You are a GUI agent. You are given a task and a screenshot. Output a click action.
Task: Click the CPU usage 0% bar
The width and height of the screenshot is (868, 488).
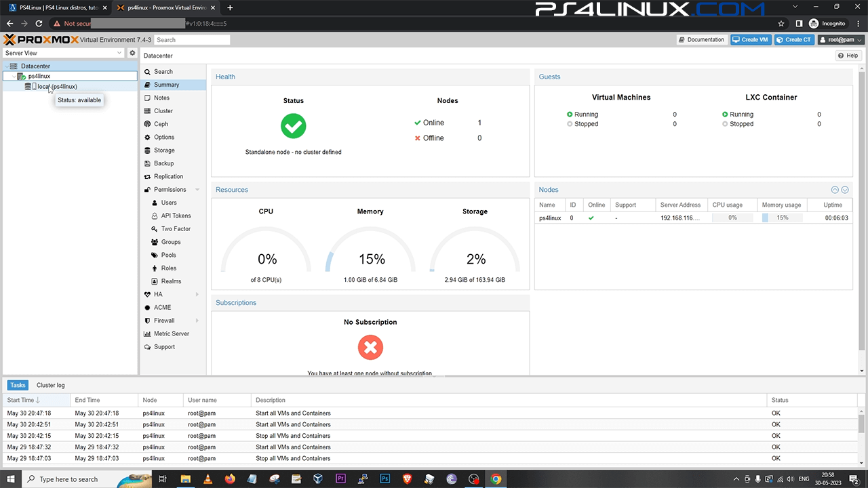[732, 218]
